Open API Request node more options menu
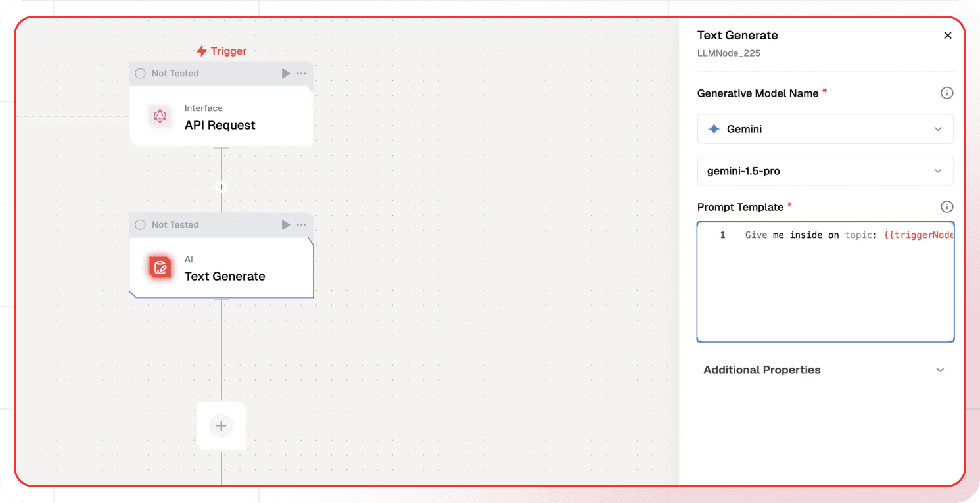 point(302,74)
